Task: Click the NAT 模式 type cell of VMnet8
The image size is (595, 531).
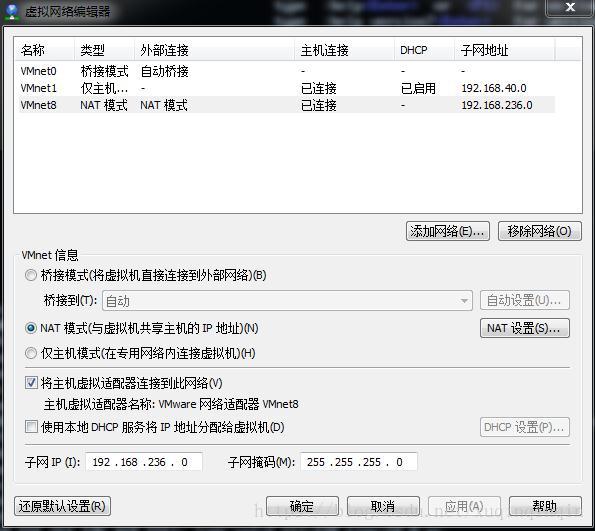Action: 104,105
